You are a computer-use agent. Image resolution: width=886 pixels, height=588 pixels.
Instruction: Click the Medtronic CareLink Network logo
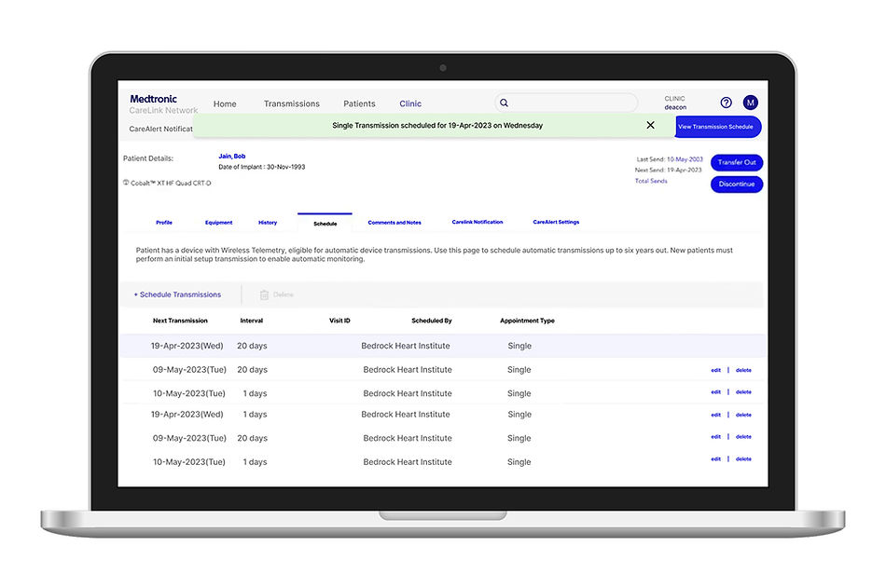point(163,104)
